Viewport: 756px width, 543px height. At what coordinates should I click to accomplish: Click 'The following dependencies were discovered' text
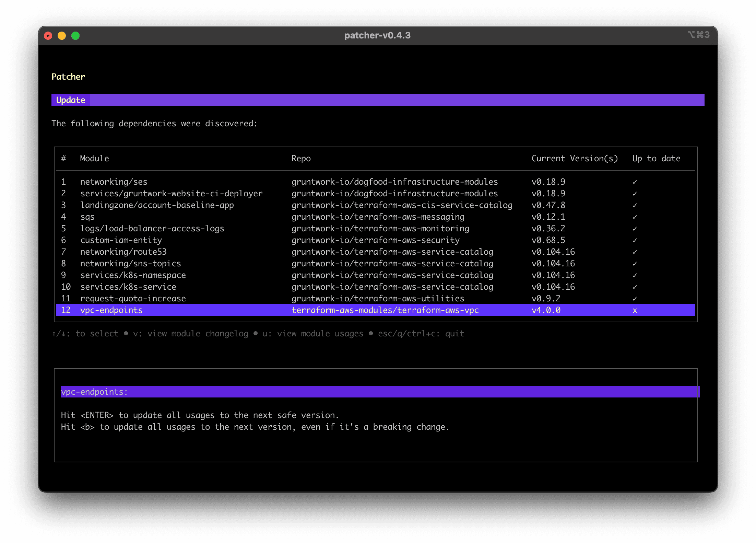point(154,124)
